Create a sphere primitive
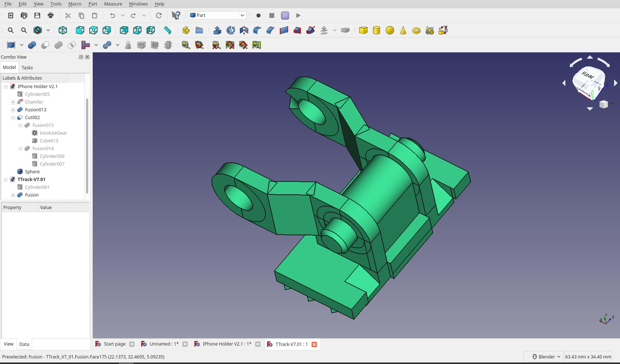The width and height of the screenshot is (620, 364). click(390, 30)
